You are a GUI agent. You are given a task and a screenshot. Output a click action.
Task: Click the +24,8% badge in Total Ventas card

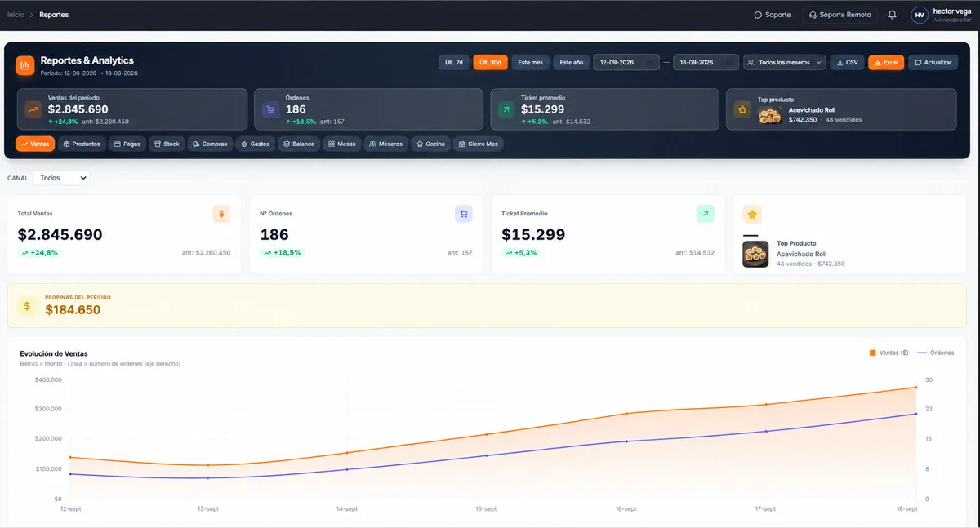click(39, 253)
